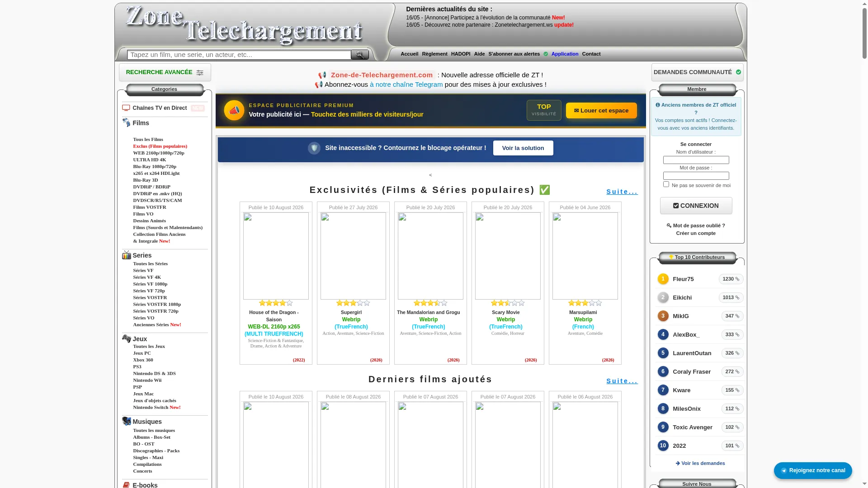Click green check icon beside S'abonner aux alertes
The width and height of the screenshot is (868, 488).
pyautogui.click(x=546, y=54)
